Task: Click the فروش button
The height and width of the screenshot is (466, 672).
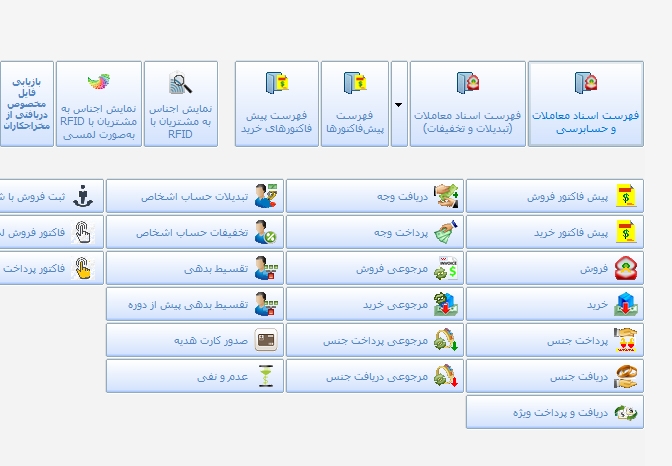Action: [554, 269]
